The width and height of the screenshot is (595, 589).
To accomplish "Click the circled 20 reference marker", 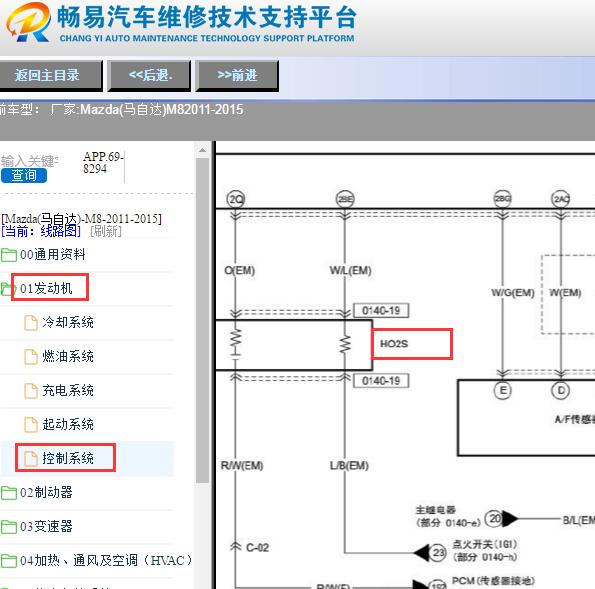I will (x=494, y=518).
